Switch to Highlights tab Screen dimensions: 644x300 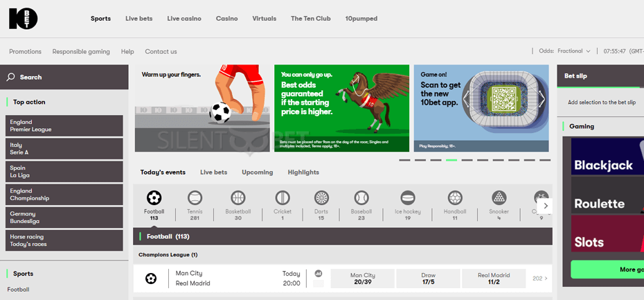[x=303, y=173]
